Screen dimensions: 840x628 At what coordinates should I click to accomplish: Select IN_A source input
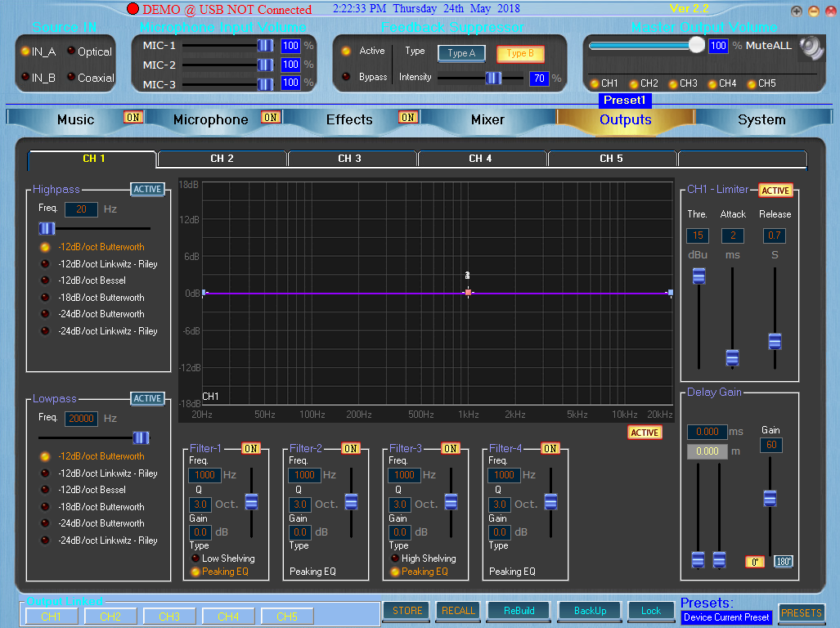25,52
